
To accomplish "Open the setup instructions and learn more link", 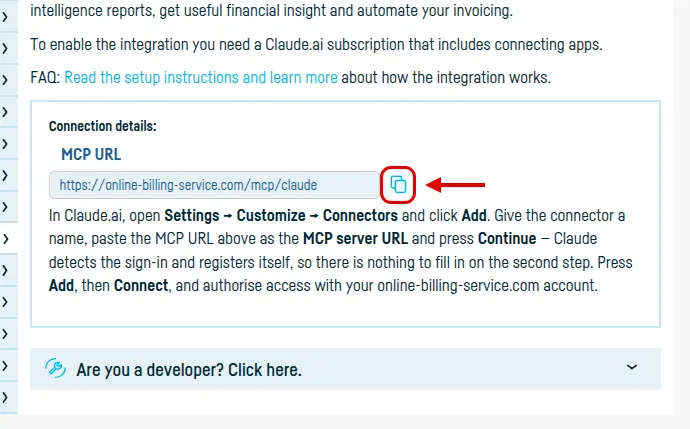I will click(x=201, y=77).
